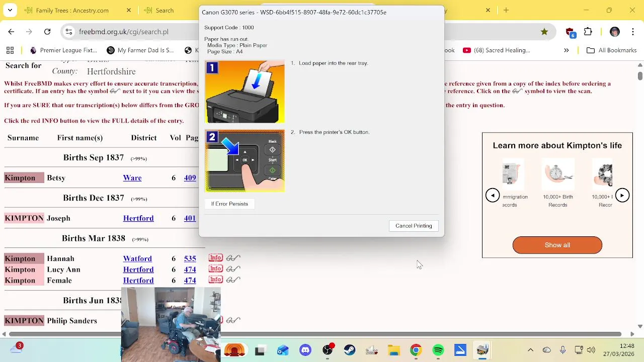Open Steam from the taskbar
Viewport: 644px width, 362px height.
(x=350, y=350)
